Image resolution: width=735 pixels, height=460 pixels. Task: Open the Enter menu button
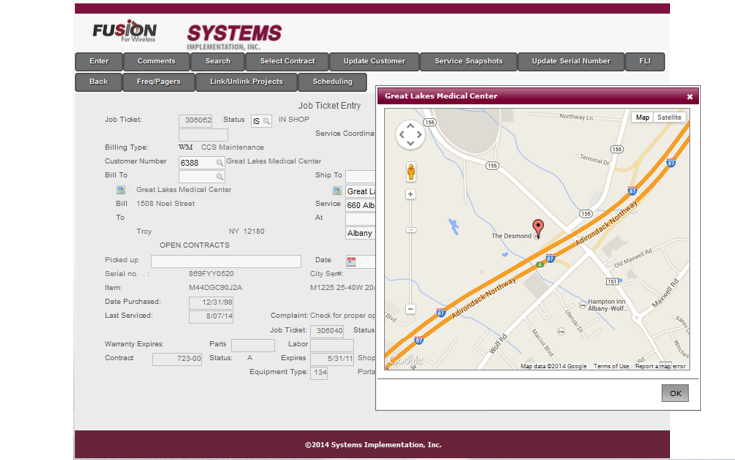click(99, 61)
